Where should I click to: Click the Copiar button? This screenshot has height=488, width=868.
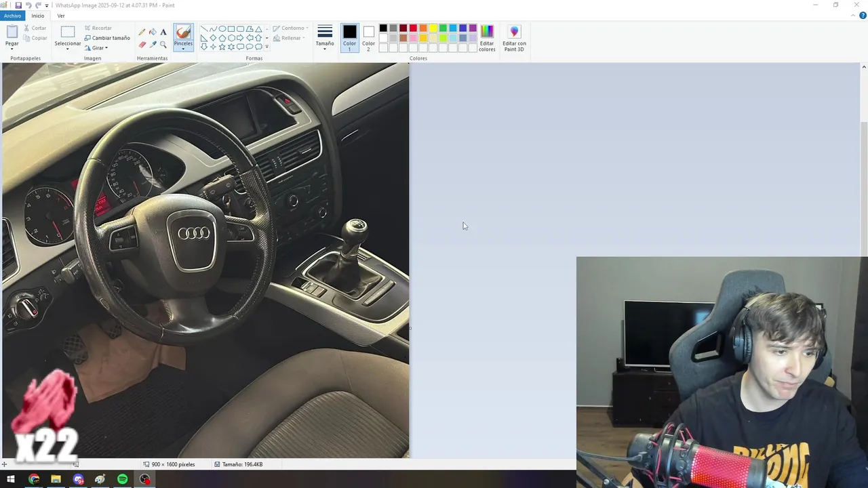(35, 38)
